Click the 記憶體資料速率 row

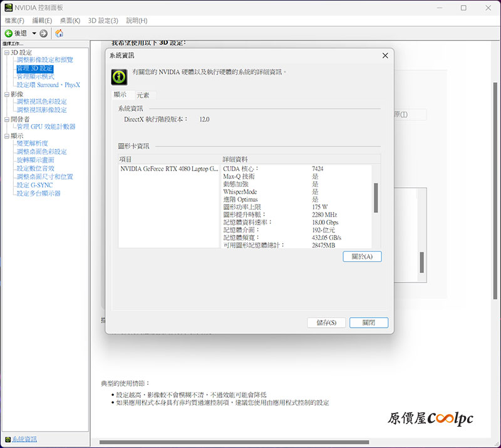click(296, 222)
